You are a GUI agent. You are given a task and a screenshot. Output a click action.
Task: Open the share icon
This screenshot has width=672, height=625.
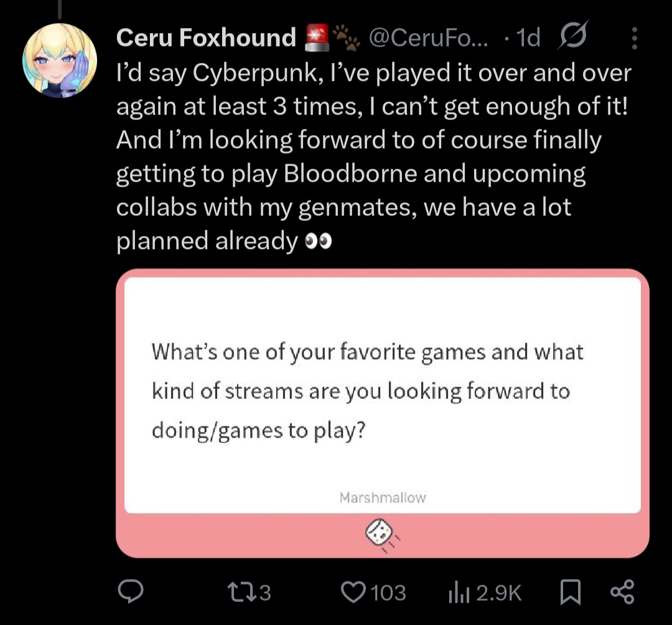tap(622, 592)
